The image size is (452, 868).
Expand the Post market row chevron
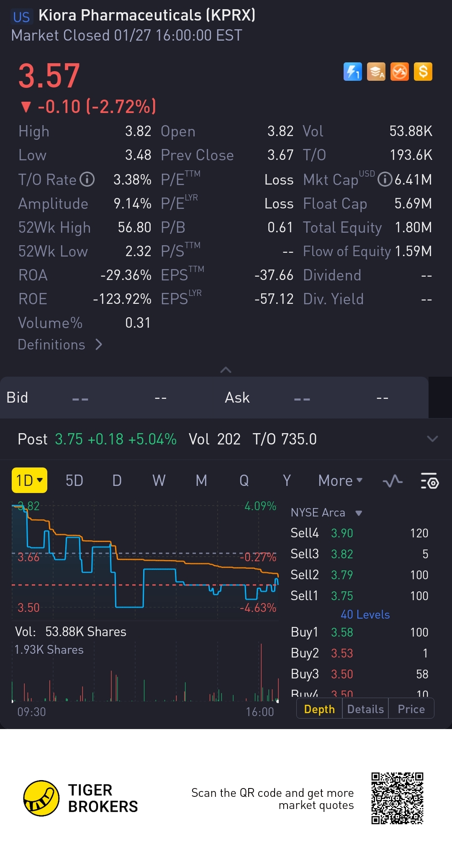(x=432, y=439)
